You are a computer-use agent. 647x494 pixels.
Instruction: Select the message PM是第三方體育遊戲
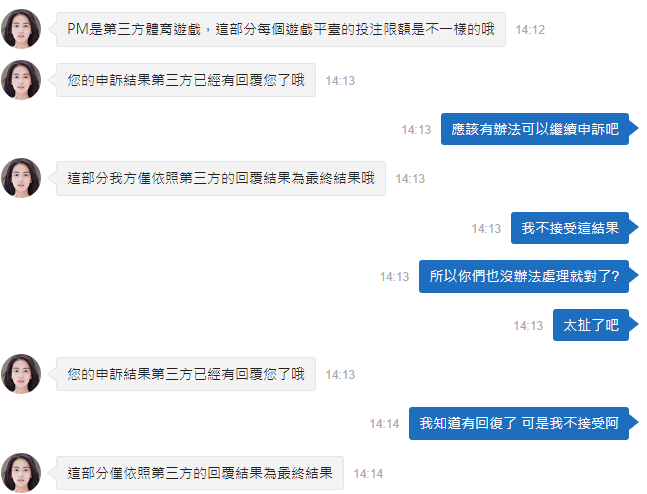coord(281,29)
